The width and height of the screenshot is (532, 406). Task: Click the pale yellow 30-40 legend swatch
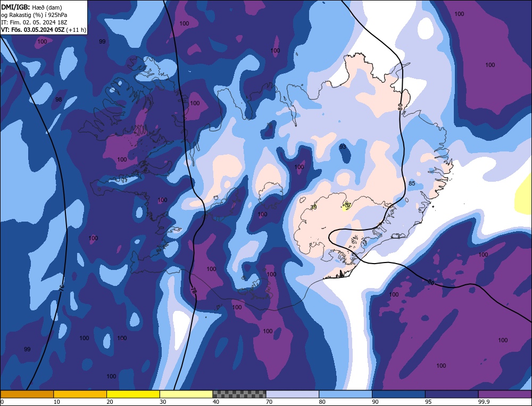[x=186, y=394]
